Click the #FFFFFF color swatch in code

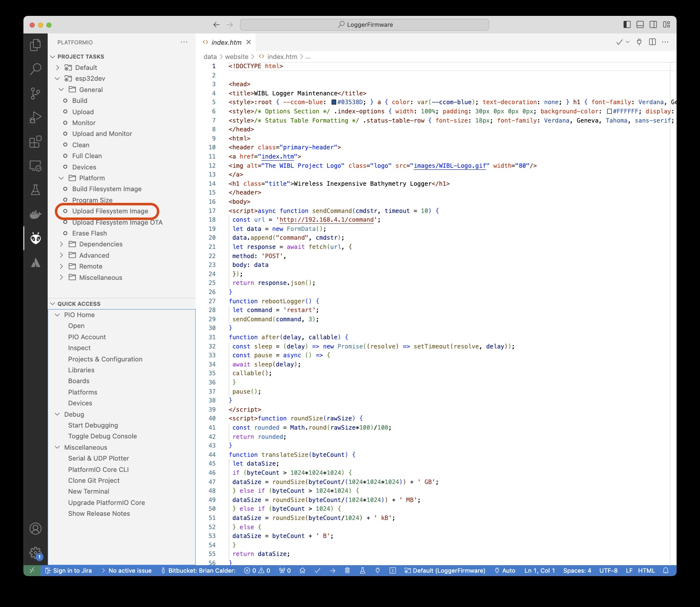[x=610, y=111]
